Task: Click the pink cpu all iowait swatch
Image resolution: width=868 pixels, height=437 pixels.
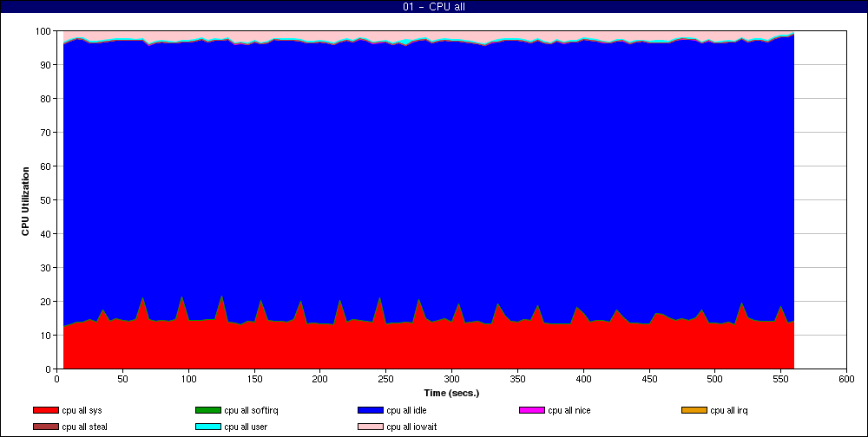Action: (x=371, y=427)
